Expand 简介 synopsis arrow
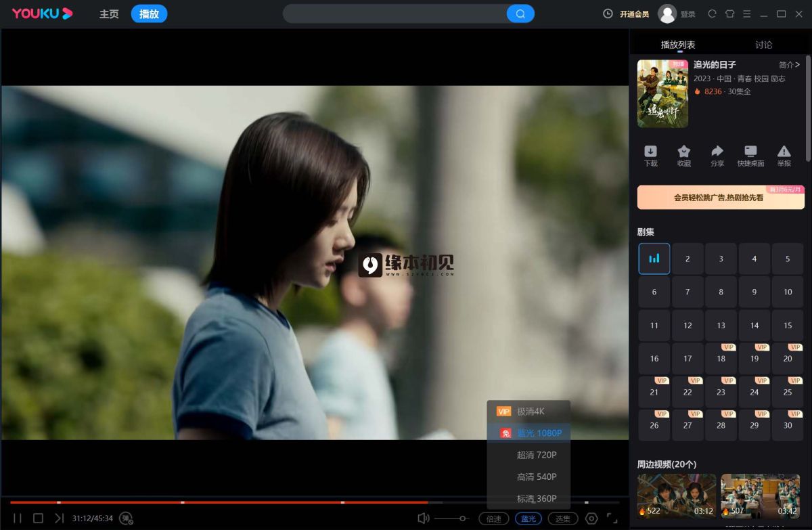This screenshot has height=530, width=812. [789, 65]
